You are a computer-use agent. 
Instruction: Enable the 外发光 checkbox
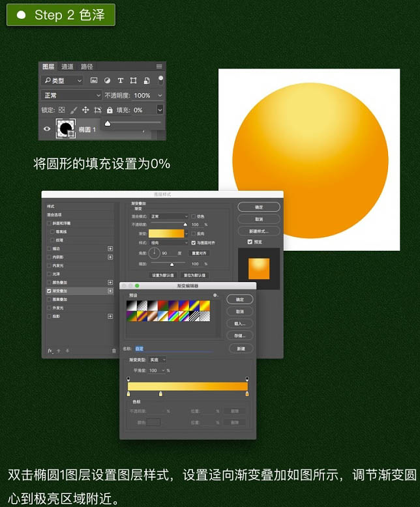(x=49, y=308)
